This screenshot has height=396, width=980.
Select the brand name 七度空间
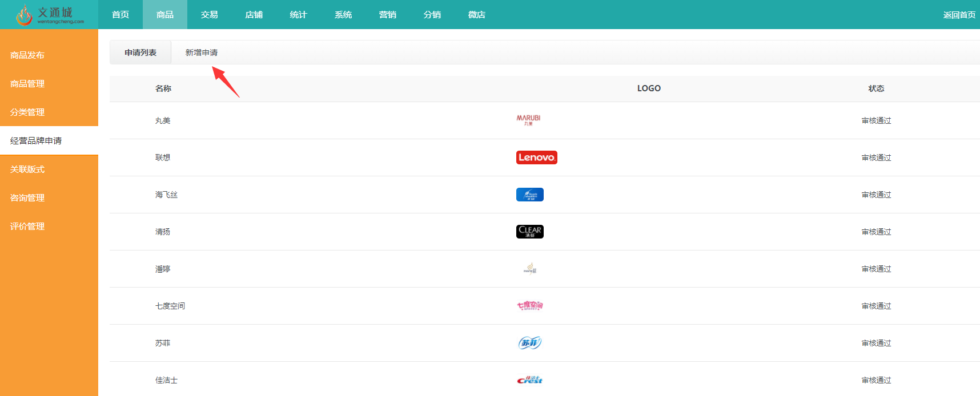click(x=170, y=306)
